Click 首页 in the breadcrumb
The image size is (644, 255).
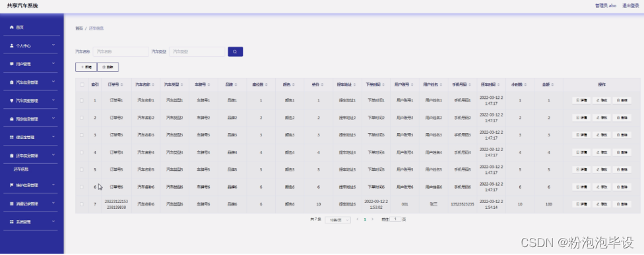tap(79, 29)
